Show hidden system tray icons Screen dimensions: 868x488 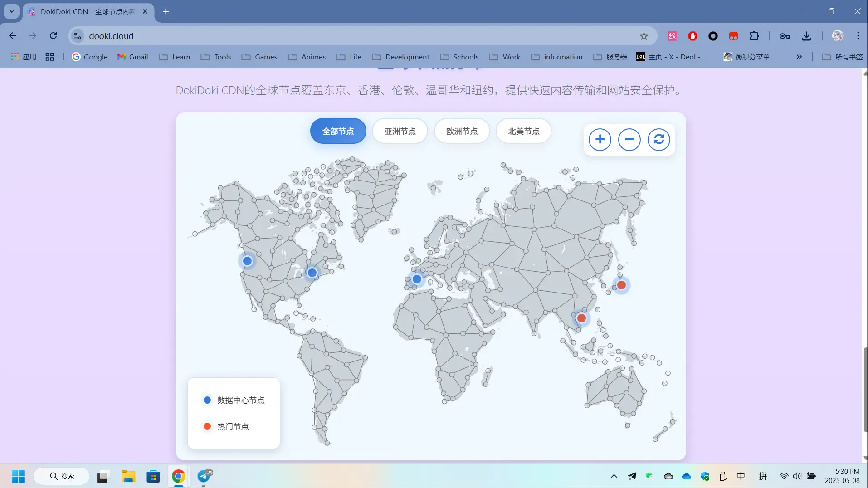(614, 476)
